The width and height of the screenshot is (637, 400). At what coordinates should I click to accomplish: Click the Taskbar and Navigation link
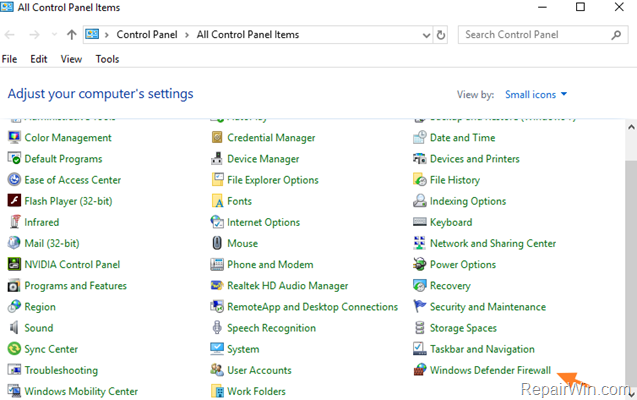482,349
